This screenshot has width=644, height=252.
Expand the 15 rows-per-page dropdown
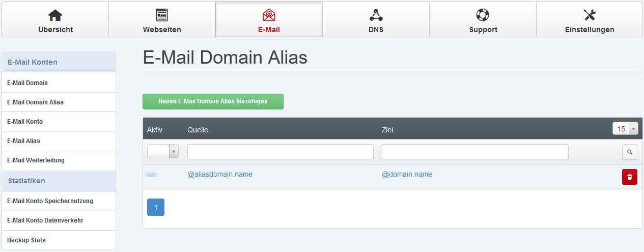(x=625, y=129)
